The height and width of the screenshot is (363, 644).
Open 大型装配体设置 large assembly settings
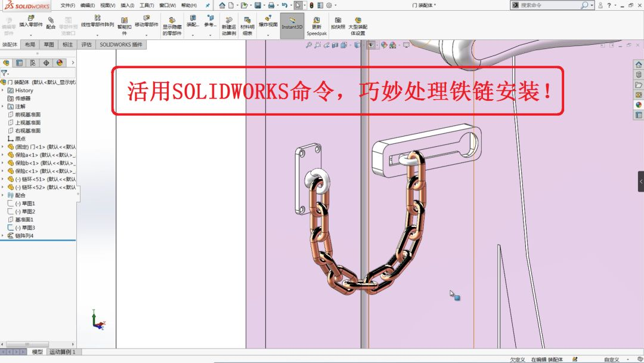coord(358,26)
